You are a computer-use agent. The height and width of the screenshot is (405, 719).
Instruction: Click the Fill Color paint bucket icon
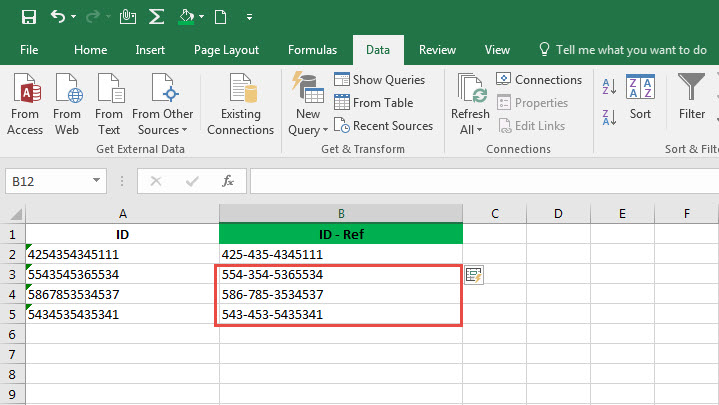186,17
